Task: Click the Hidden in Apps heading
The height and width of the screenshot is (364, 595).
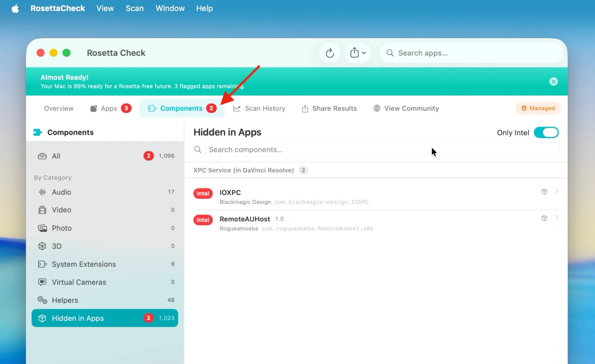Action: click(227, 132)
